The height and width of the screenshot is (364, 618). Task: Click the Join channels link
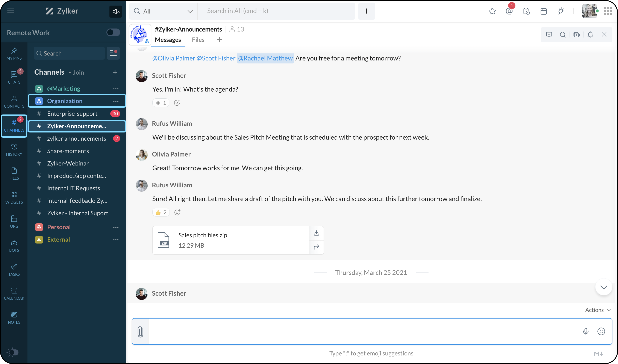tap(78, 72)
